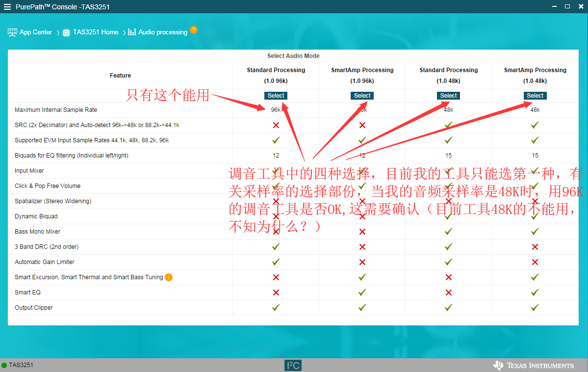
Task: Click Biquads for EQ filtering label
Action: [72, 156]
